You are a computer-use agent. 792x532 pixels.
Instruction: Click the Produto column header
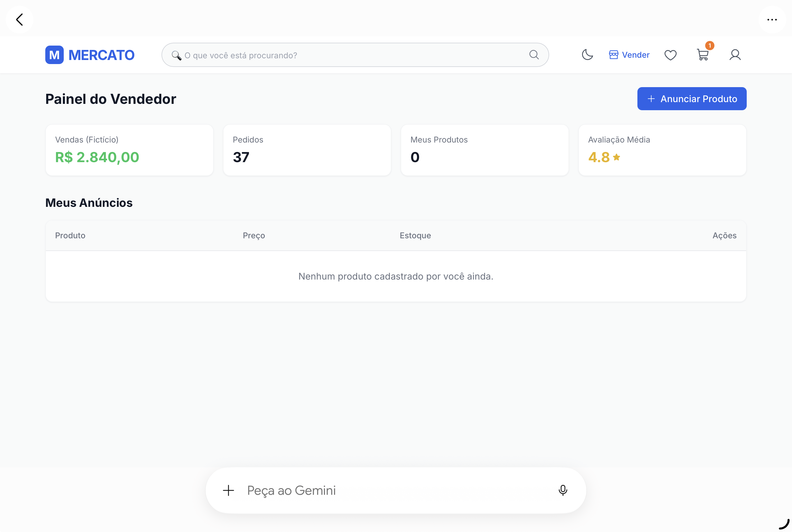(70, 235)
